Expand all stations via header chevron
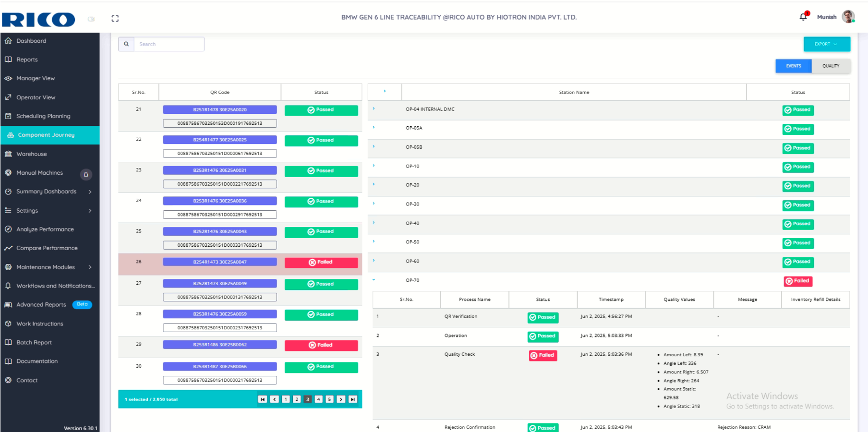This screenshot has width=868, height=432. pos(385,91)
